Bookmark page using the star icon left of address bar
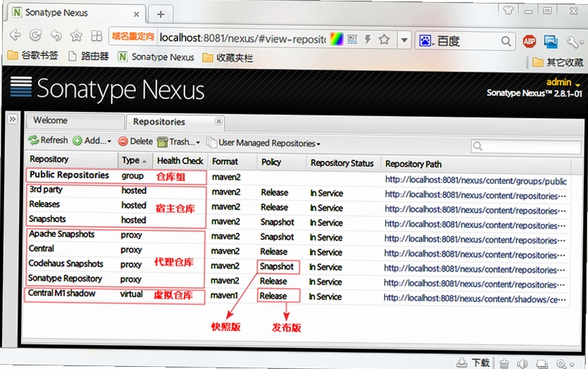This screenshot has height=369, width=588. coord(76,36)
